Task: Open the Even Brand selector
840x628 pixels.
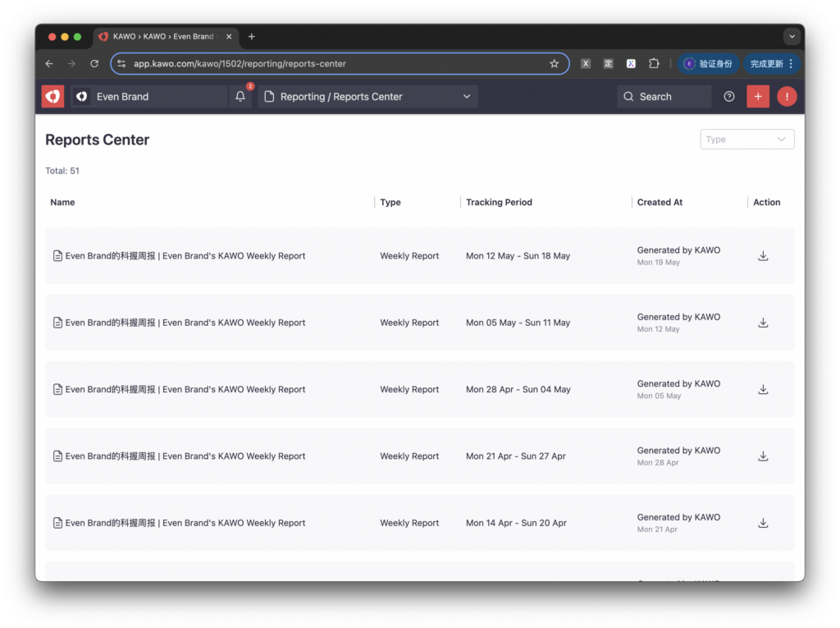Action: click(x=148, y=97)
